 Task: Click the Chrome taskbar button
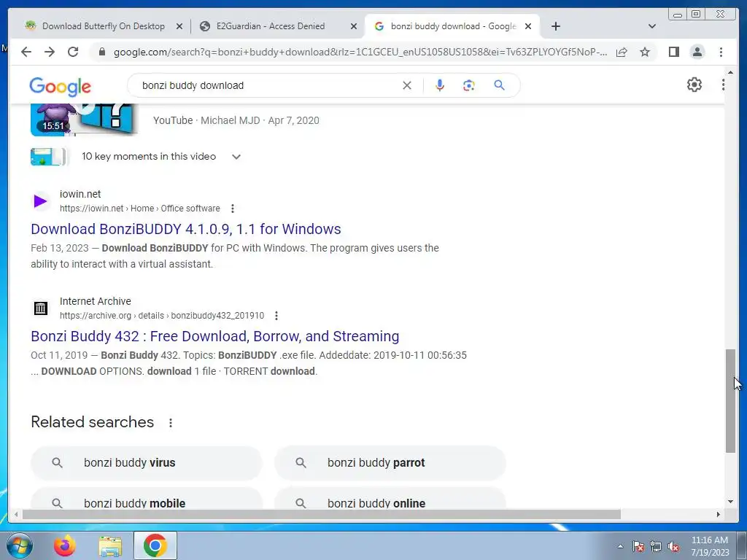(155, 545)
